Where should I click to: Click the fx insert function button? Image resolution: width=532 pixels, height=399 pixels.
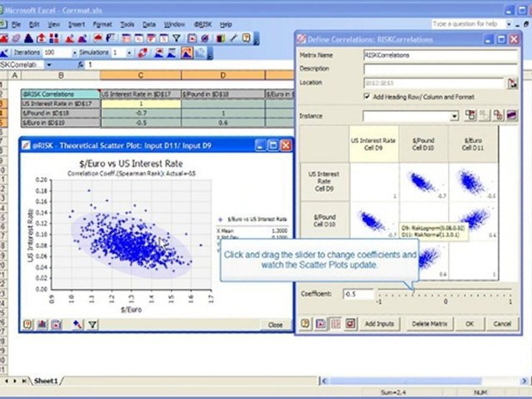pyautogui.click(x=81, y=64)
